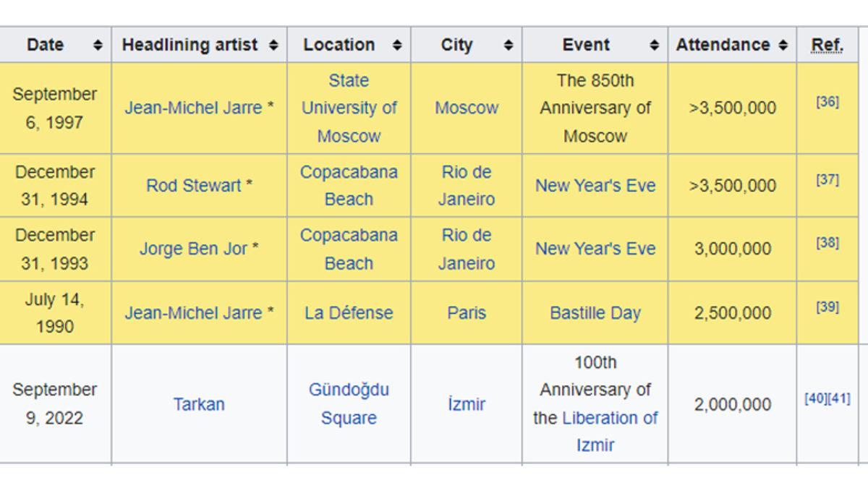Image resolution: width=868 pixels, height=488 pixels.
Task: Visit the Gündoğdu Square link
Action: pyautogui.click(x=349, y=404)
